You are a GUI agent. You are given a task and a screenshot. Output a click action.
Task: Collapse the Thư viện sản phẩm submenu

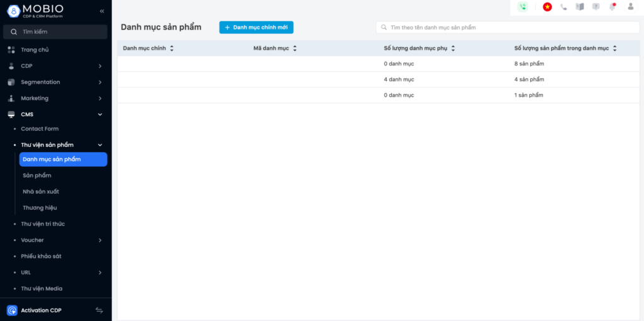pos(100,145)
